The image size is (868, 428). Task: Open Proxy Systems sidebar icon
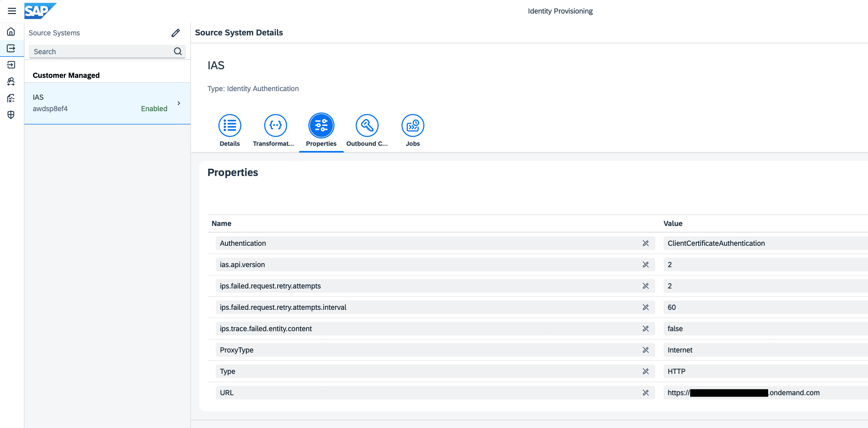11,81
